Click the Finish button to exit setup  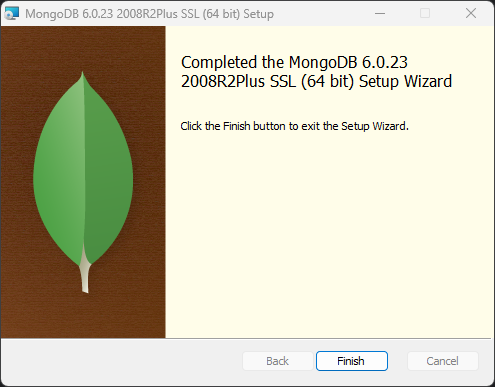[x=352, y=361]
